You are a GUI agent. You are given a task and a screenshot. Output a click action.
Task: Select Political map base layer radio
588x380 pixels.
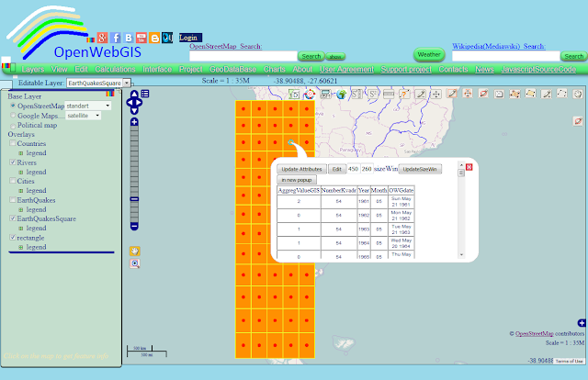coord(13,126)
